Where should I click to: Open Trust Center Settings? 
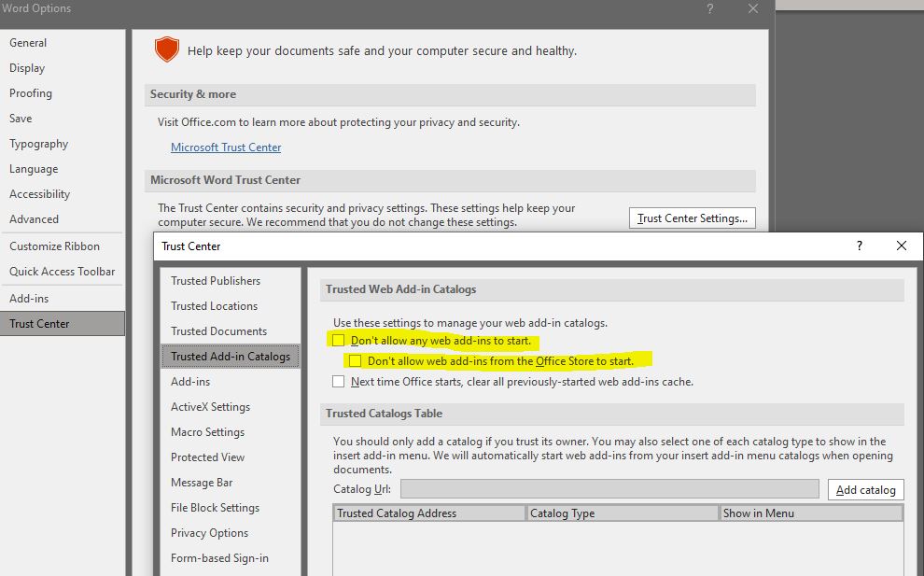(x=692, y=218)
